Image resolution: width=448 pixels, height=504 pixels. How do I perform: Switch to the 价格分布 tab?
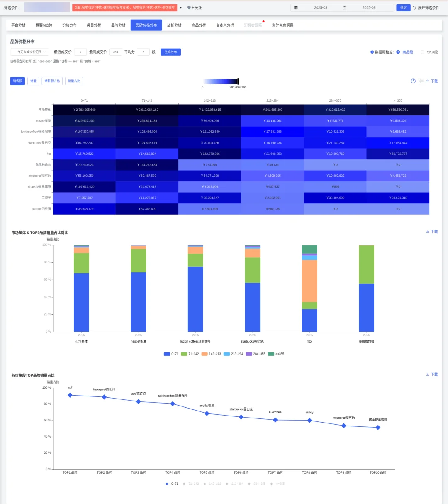click(x=69, y=25)
